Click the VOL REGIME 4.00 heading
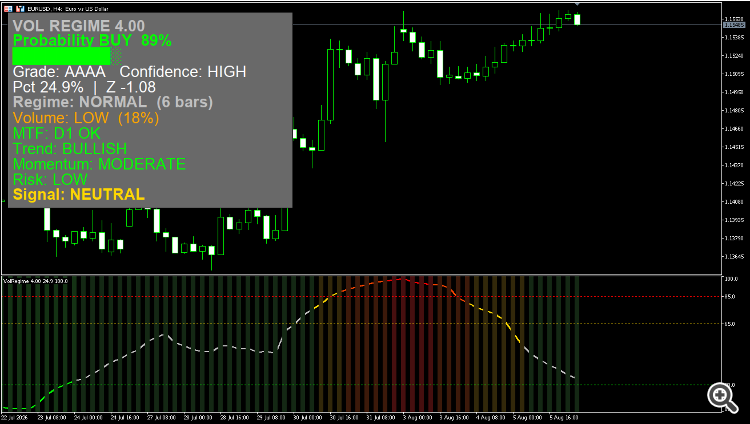750x424 pixels. pyautogui.click(x=78, y=26)
